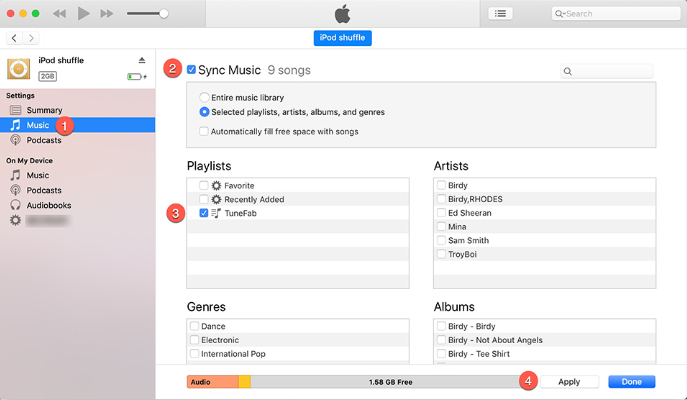Check the Sam Smith artist
Viewport: 687px width, 400px height.
point(441,240)
